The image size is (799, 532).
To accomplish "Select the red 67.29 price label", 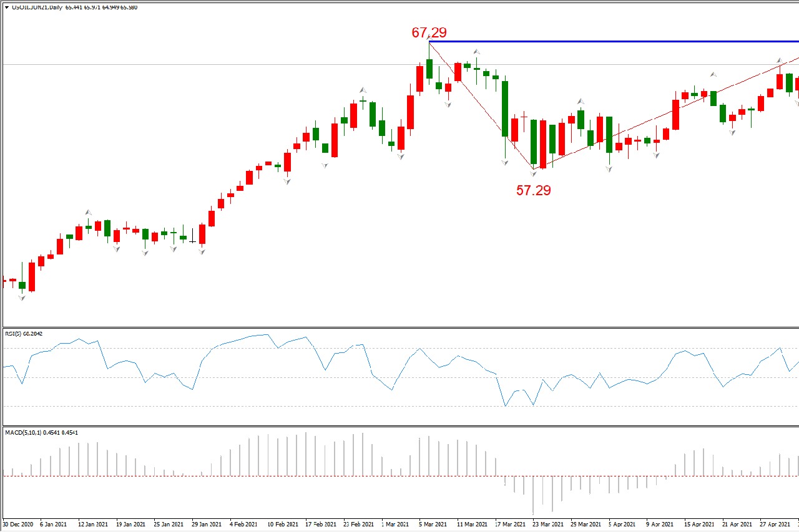I will [x=429, y=32].
